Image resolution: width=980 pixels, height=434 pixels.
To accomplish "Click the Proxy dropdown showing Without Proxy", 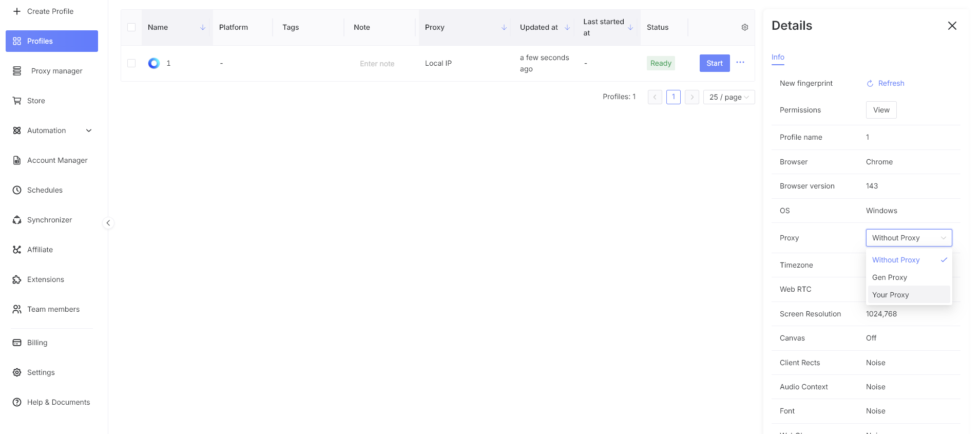I will (908, 238).
